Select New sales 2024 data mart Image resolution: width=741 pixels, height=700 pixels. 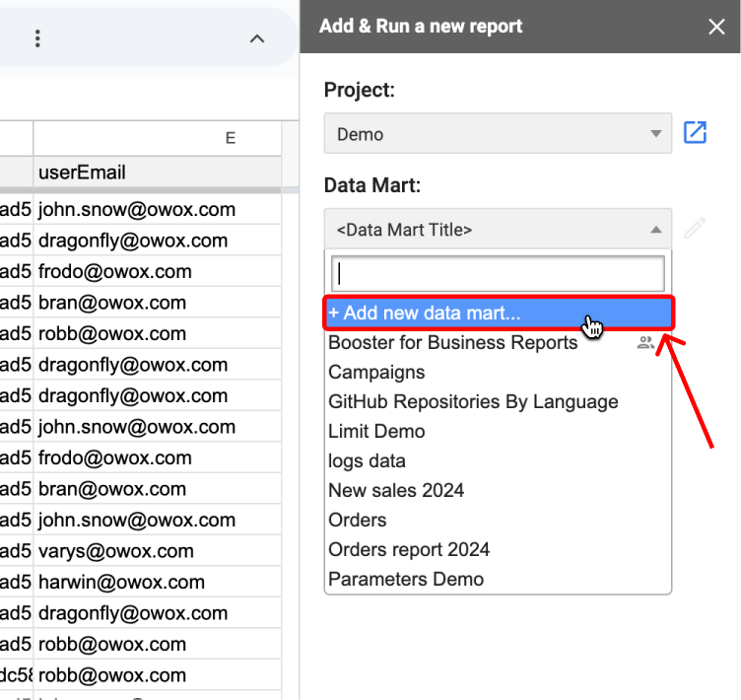pyautogui.click(x=499, y=490)
